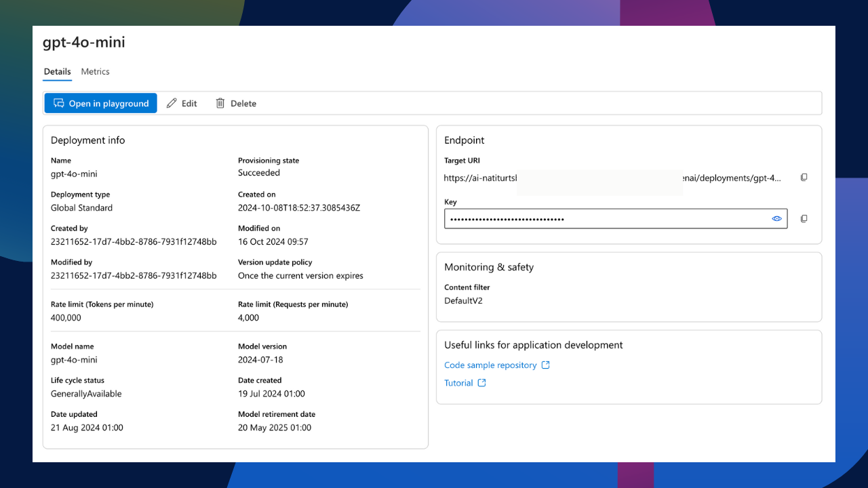The width and height of the screenshot is (868, 488).
Task: Delete the gpt-4o-mini deployment
Action: point(236,103)
